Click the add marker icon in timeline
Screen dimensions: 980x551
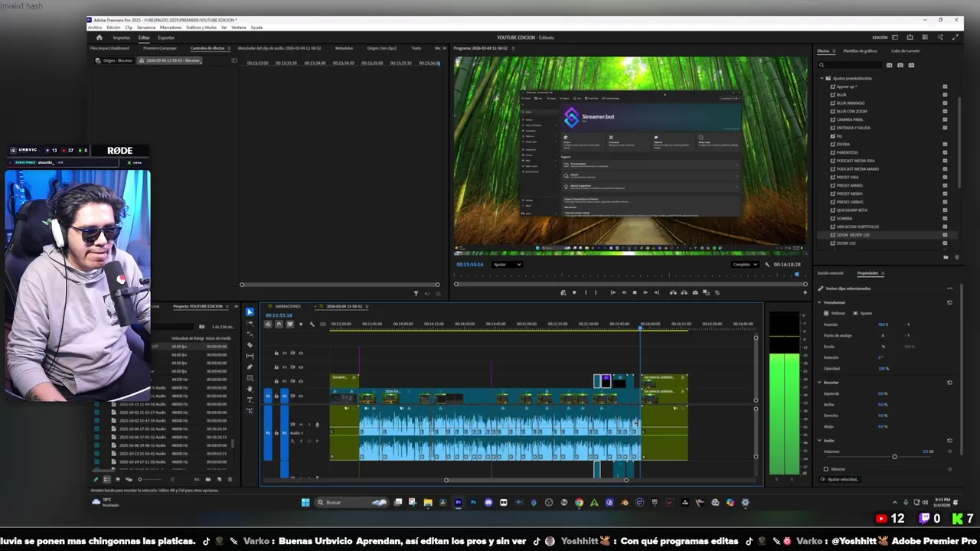[x=300, y=324]
